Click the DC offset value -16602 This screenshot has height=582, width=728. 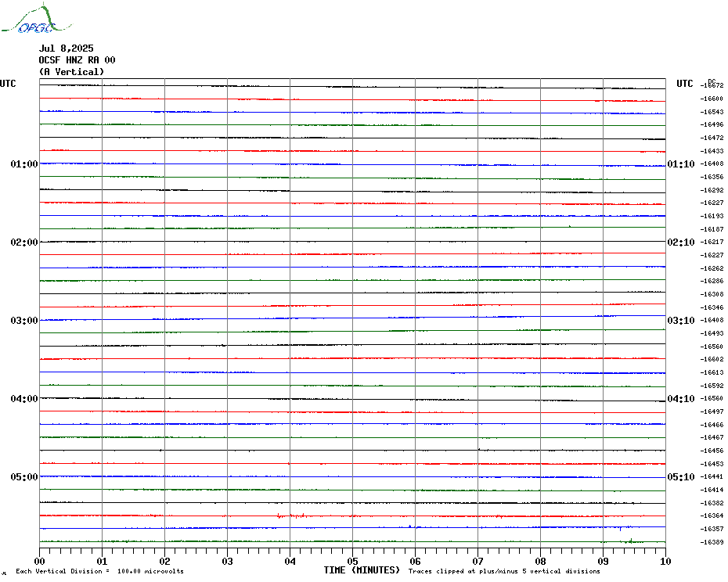(x=712, y=359)
